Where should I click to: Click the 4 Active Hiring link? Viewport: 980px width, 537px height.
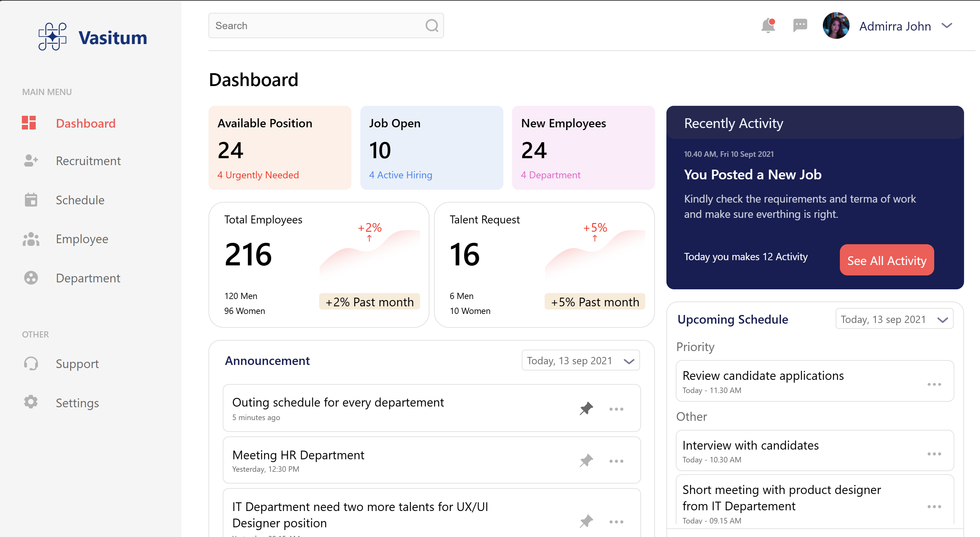coord(401,175)
